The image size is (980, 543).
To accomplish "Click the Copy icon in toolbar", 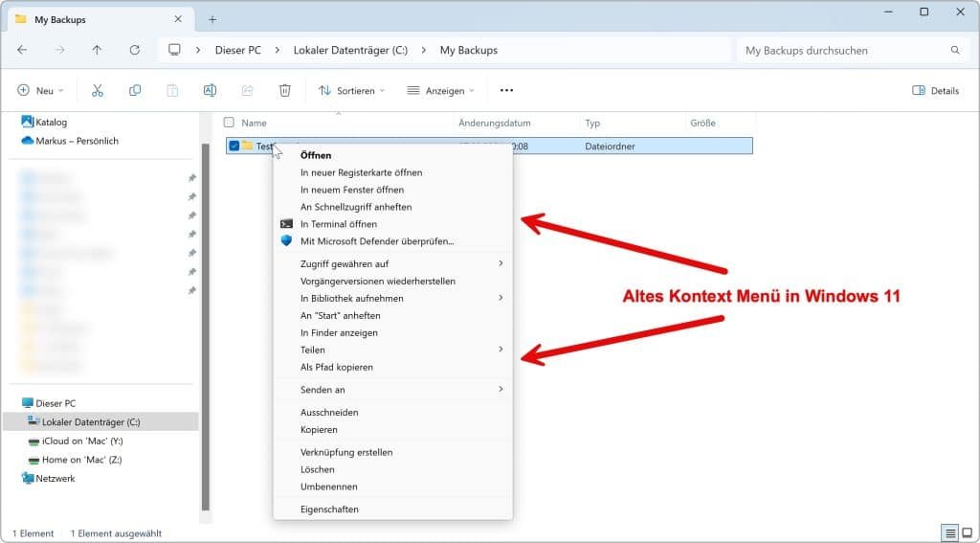I will [135, 91].
